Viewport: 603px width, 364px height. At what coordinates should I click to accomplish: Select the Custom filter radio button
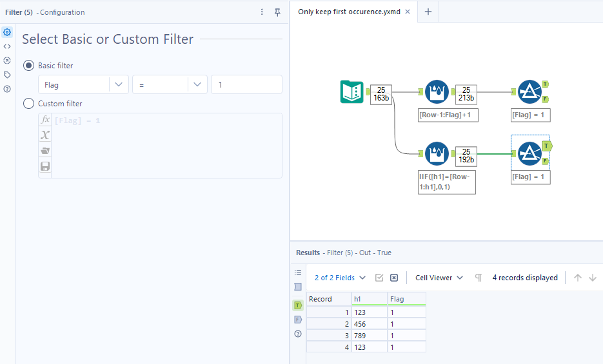click(x=28, y=104)
